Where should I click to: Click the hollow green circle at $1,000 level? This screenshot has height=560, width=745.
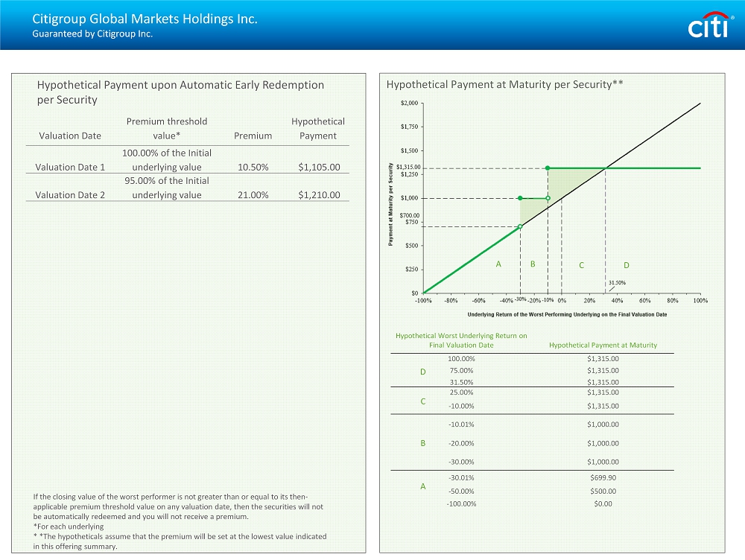pyautogui.click(x=548, y=198)
